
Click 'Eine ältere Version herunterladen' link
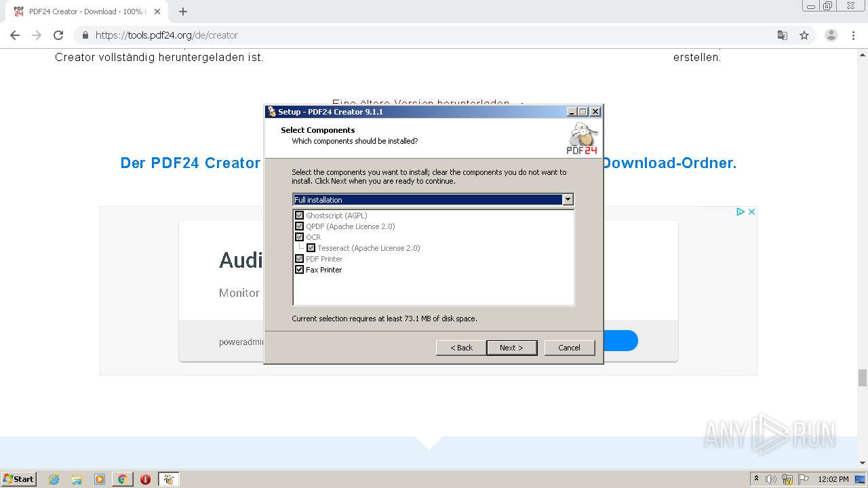421,104
